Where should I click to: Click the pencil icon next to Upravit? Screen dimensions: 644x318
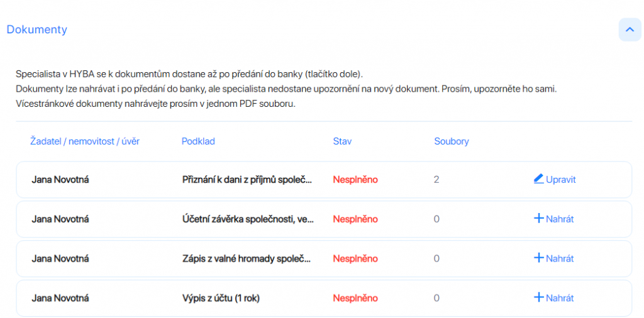click(x=538, y=179)
